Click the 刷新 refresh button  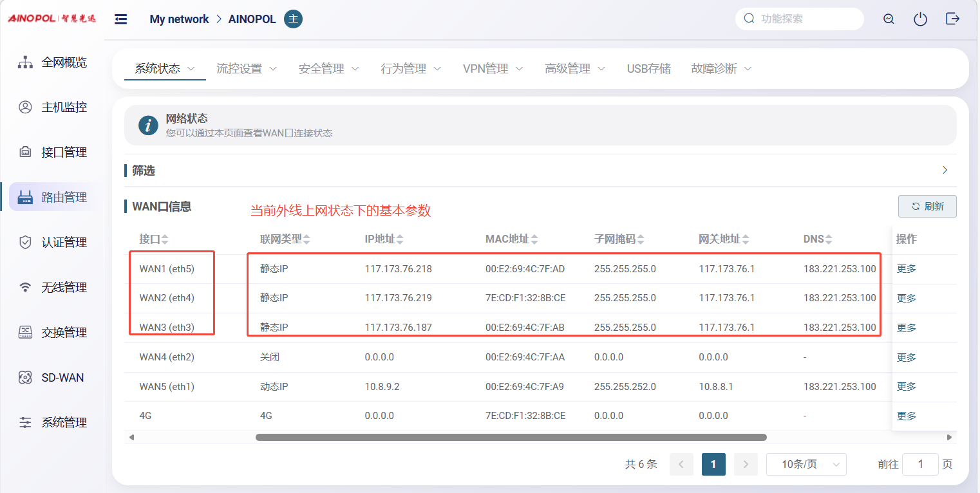(927, 207)
